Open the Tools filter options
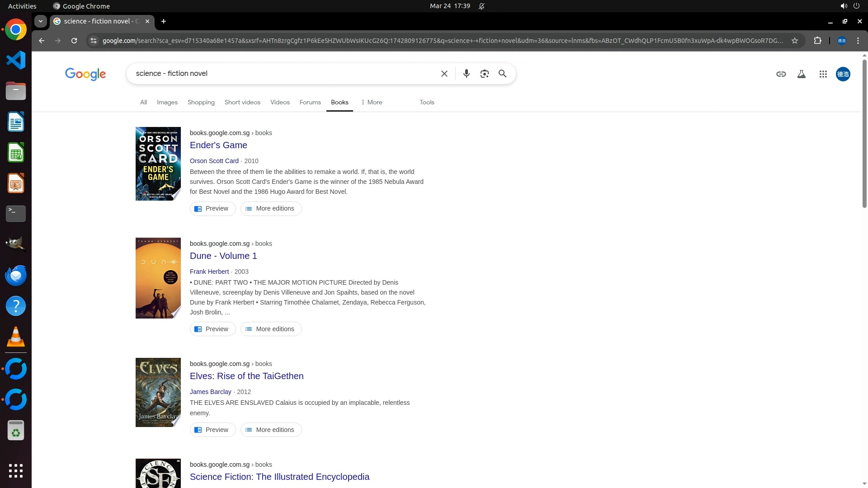The width and height of the screenshot is (868, 488). [426, 102]
